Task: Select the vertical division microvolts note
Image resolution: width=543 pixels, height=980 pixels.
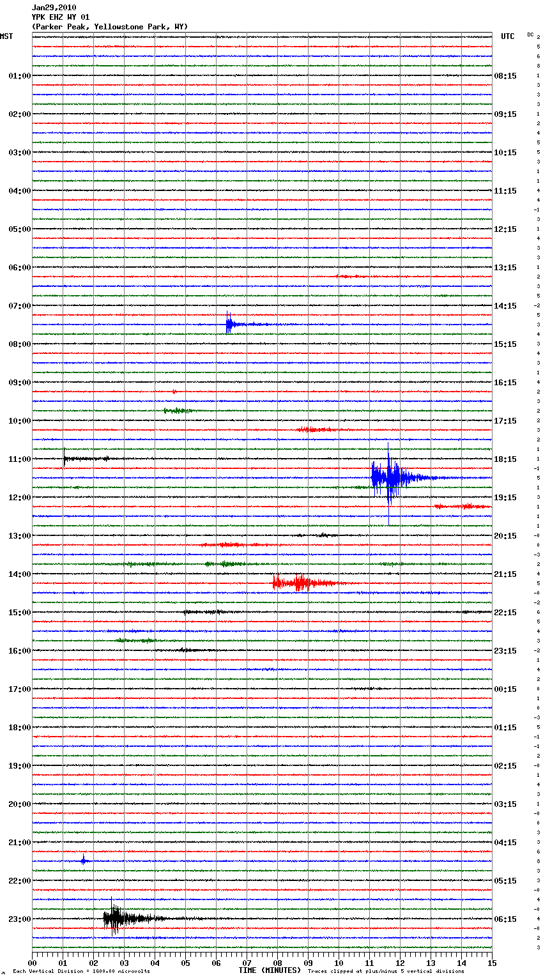Action: (81, 971)
